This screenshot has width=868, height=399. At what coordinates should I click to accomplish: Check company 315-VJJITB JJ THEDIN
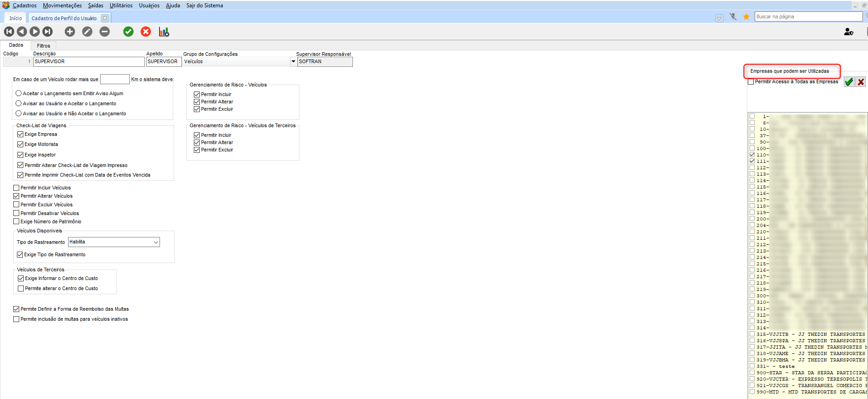pos(752,334)
